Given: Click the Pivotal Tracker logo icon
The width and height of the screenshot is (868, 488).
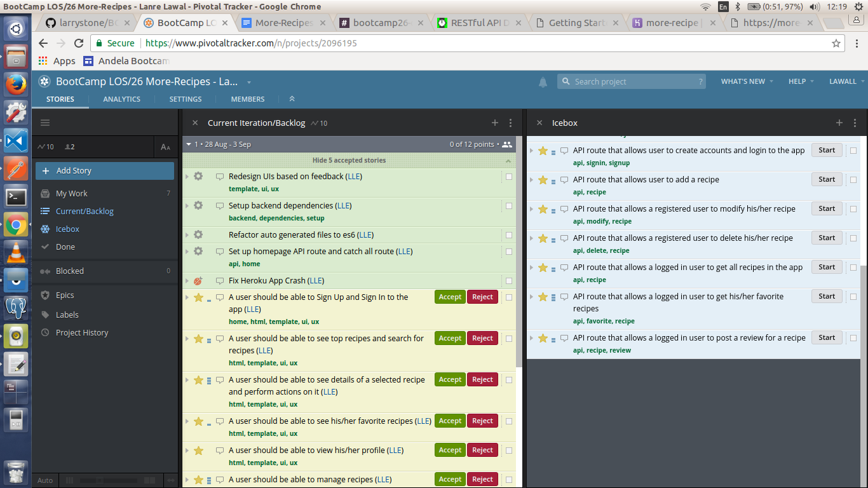Looking at the screenshot, I should point(44,81).
